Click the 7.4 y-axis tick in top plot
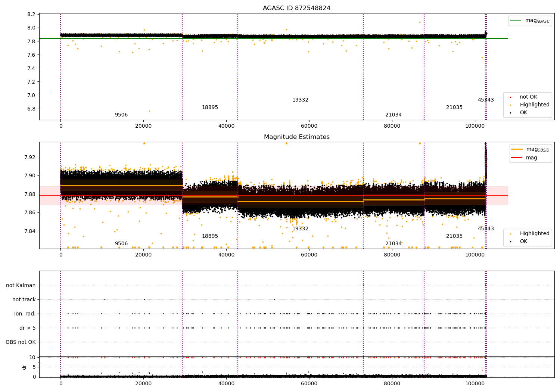This screenshot has height=392, width=560. coord(32,68)
